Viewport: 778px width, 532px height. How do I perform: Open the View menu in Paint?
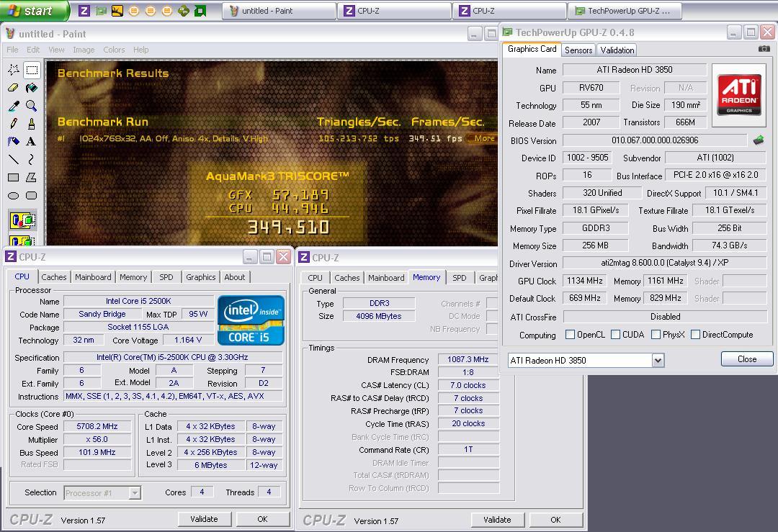click(56, 50)
